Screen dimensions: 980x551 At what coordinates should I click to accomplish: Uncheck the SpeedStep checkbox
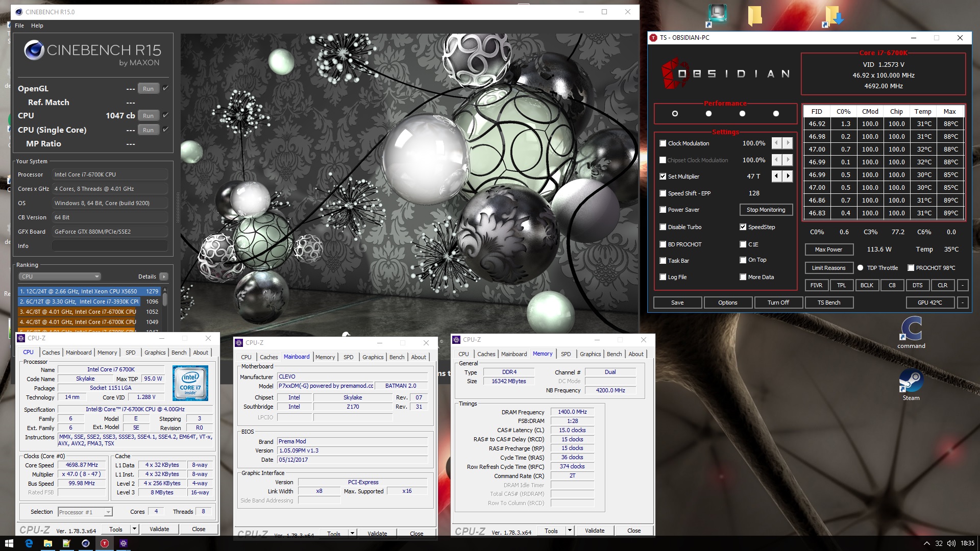pos(743,227)
